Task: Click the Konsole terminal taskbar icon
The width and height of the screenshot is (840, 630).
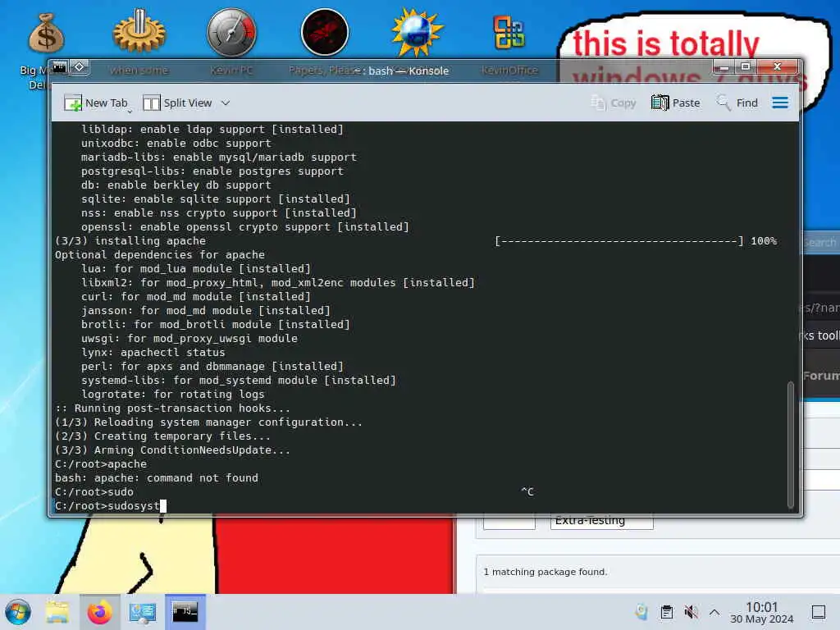Action: [x=185, y=612]
